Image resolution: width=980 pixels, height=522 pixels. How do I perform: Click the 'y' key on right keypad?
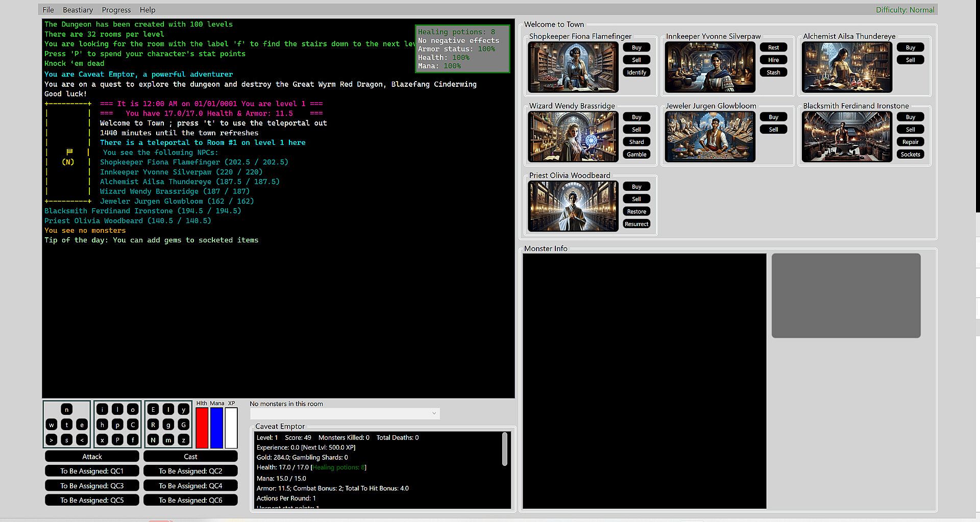[183, 409]
